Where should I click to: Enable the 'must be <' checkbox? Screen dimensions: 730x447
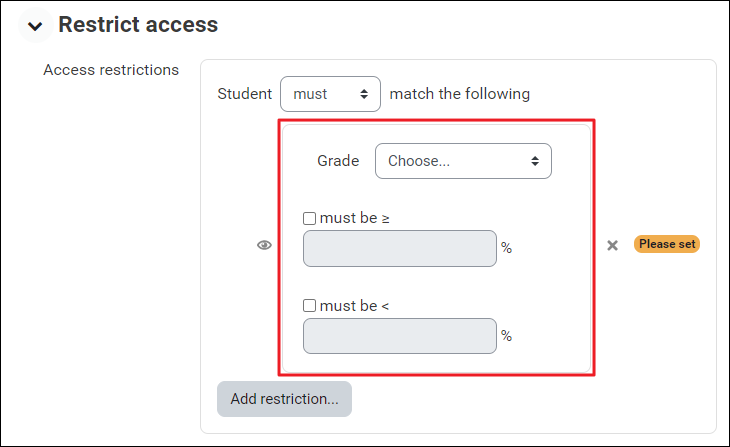point(309,305)
